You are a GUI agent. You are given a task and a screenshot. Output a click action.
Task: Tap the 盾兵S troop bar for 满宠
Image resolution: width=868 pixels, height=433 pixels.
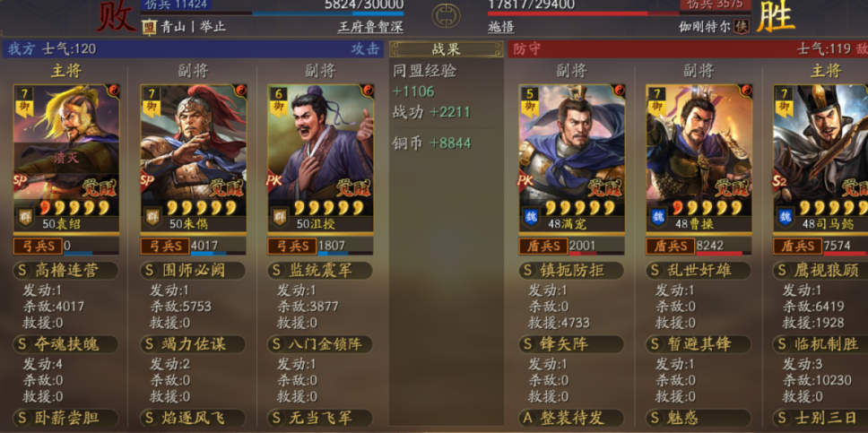(x=572, y=246)
